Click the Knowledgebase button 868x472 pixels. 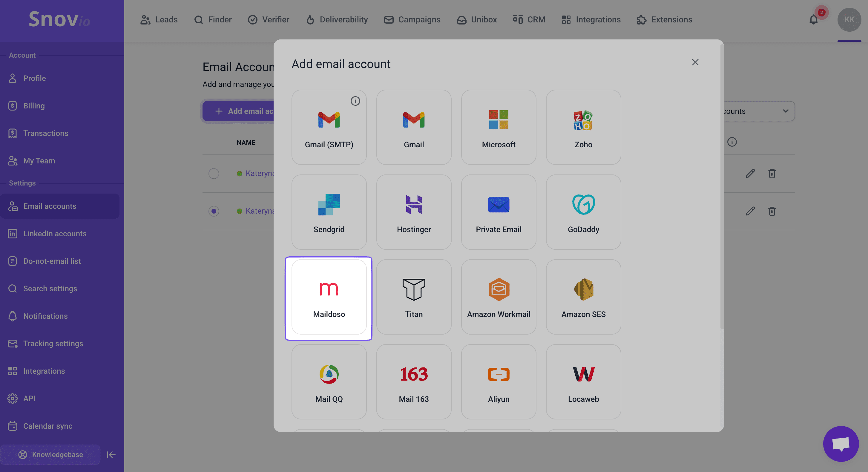click(x=50, y=454)
